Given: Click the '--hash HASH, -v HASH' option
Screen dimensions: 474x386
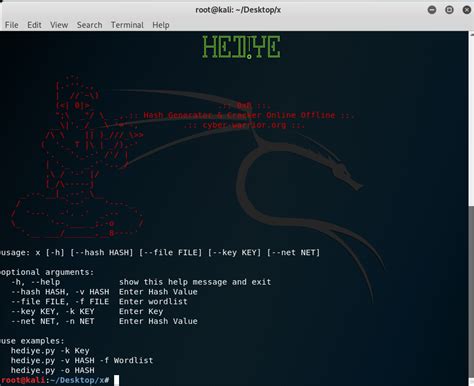Looking at the screenshot, I should pos(60,292).
